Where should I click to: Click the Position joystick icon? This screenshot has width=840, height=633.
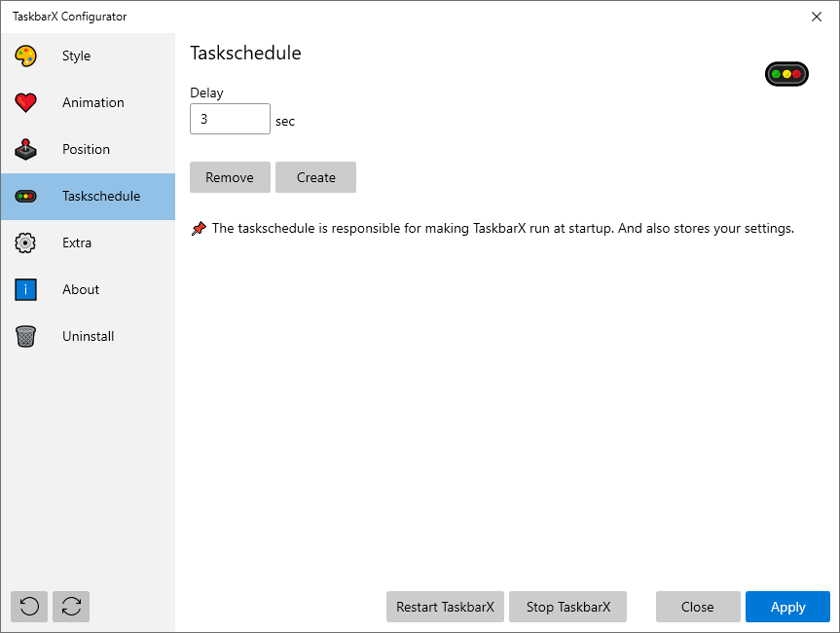pos(25,150)
